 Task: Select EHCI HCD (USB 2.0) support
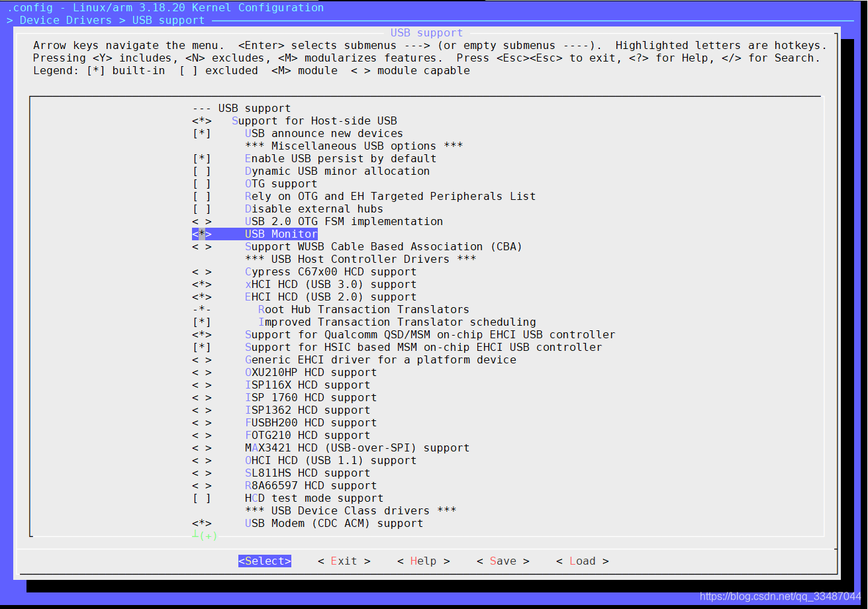pos(330,297)
